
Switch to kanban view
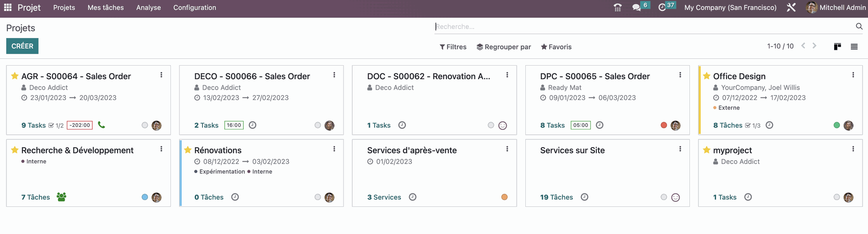(837, 47)
